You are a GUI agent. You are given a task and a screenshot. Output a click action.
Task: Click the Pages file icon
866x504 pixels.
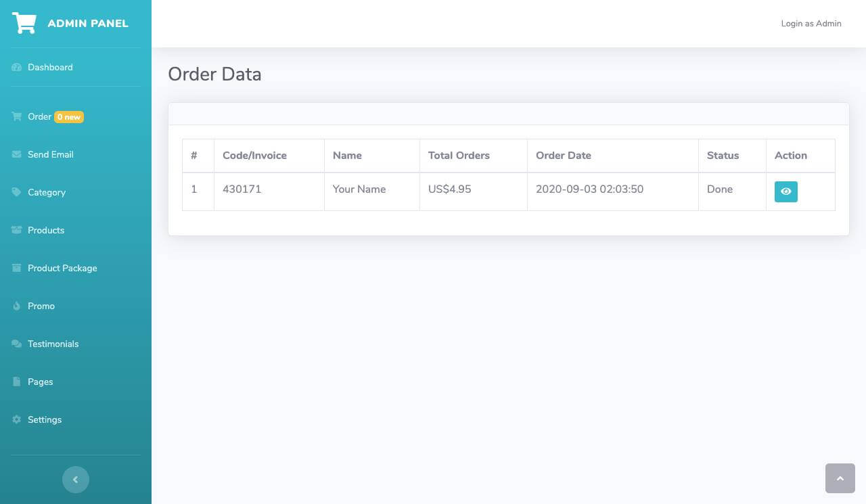pos(17,382)
